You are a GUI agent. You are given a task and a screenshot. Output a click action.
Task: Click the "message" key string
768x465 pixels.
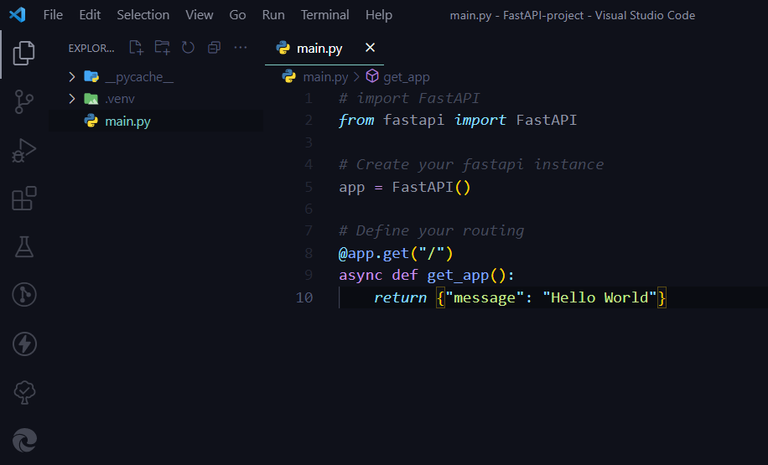[x=484, y=297]
